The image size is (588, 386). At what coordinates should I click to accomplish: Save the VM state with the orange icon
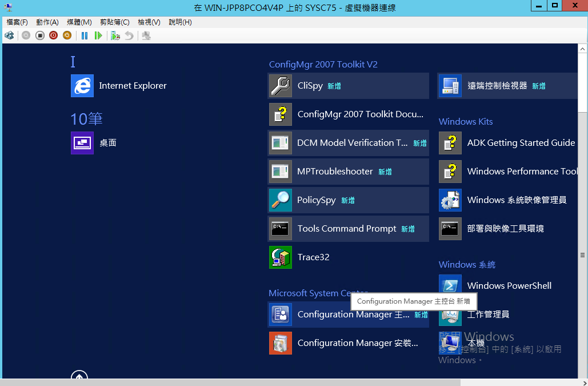click(x=67, y=35)
